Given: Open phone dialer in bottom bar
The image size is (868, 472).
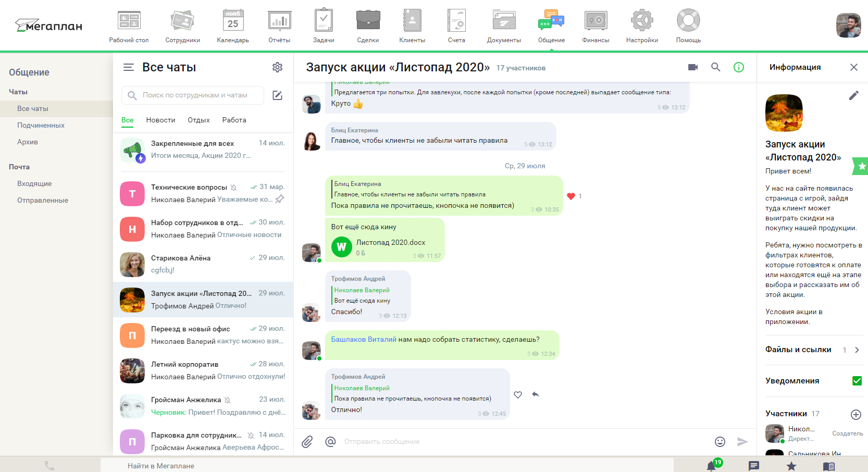Looking at the screenshot, I should coord(49,466).
